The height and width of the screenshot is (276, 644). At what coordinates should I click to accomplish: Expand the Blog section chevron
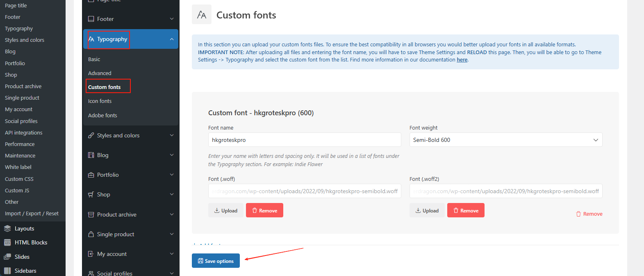171,155
